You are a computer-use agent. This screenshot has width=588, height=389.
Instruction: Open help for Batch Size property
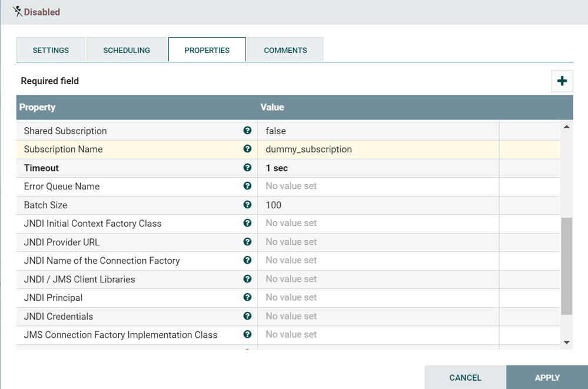point(247,205)
